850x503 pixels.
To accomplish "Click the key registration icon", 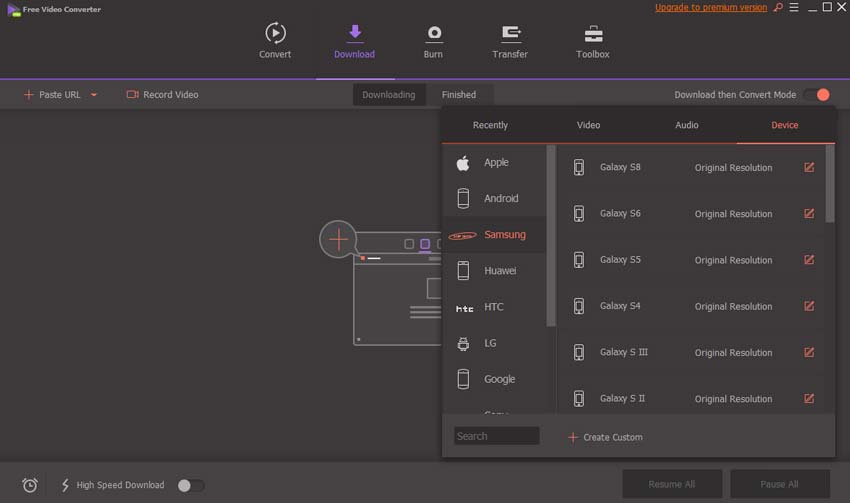I will (778, 8).
